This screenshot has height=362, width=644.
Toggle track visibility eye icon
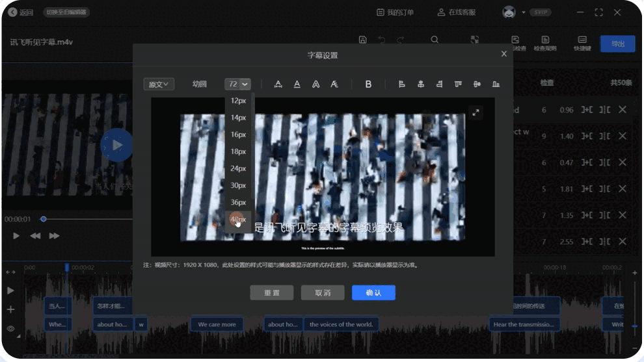[x=10, y=329]
